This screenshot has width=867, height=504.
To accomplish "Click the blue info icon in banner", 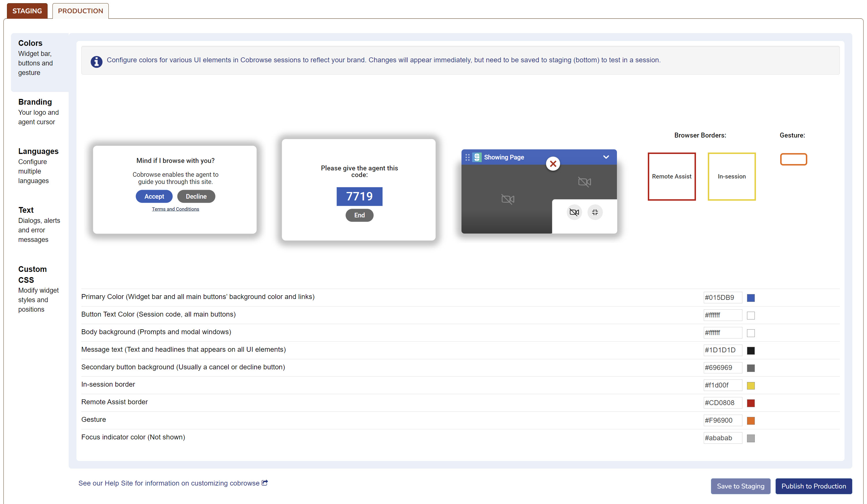I will tap(96, 62).
